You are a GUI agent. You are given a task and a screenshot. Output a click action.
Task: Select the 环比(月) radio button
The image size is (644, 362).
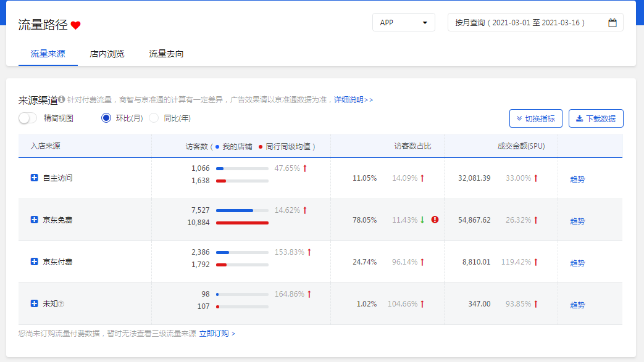click(x=106, y=118)
